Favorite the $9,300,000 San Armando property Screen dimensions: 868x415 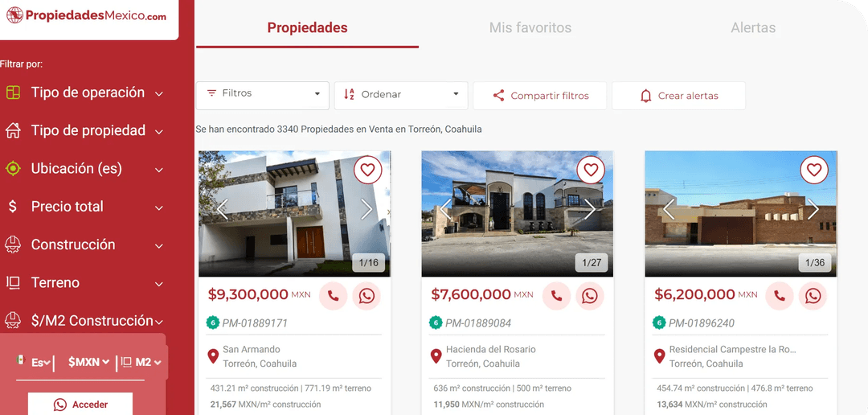click(x=367, y=170)
